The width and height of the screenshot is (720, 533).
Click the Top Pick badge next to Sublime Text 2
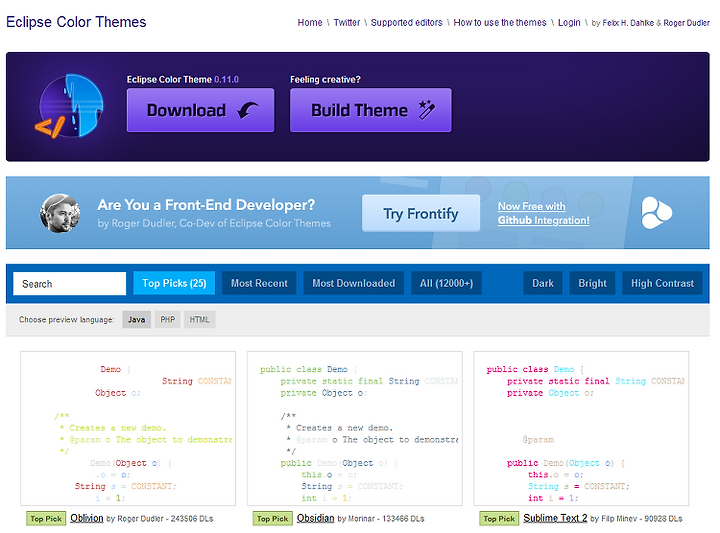(499, 519)
